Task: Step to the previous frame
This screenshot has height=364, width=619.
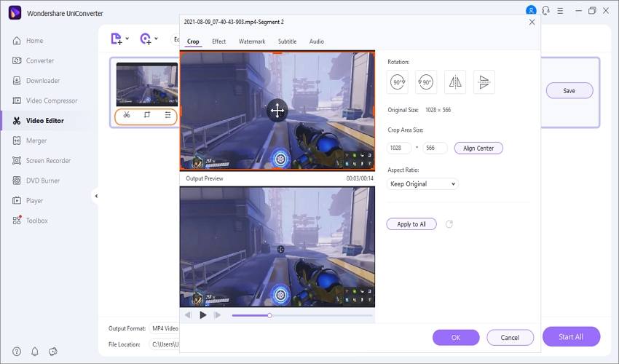Action: pos(188,315)
